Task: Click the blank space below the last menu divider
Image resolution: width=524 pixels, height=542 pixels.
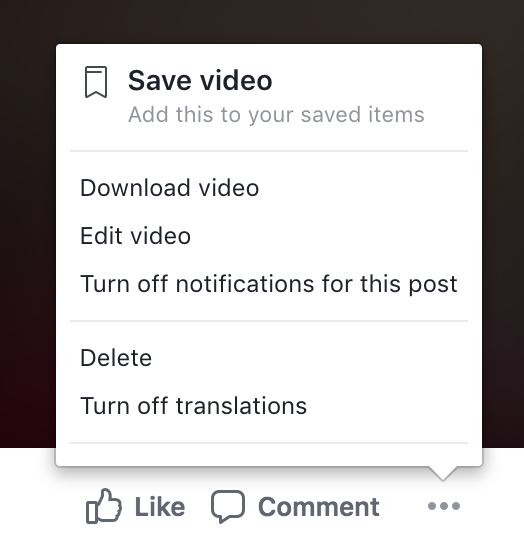Action: click(269, 455)
